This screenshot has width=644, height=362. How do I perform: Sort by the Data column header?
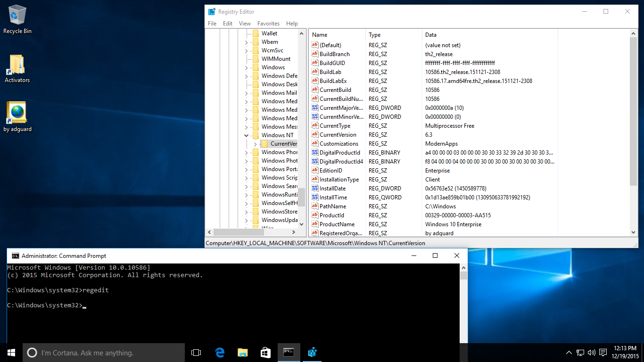click(x=490, y=35)
